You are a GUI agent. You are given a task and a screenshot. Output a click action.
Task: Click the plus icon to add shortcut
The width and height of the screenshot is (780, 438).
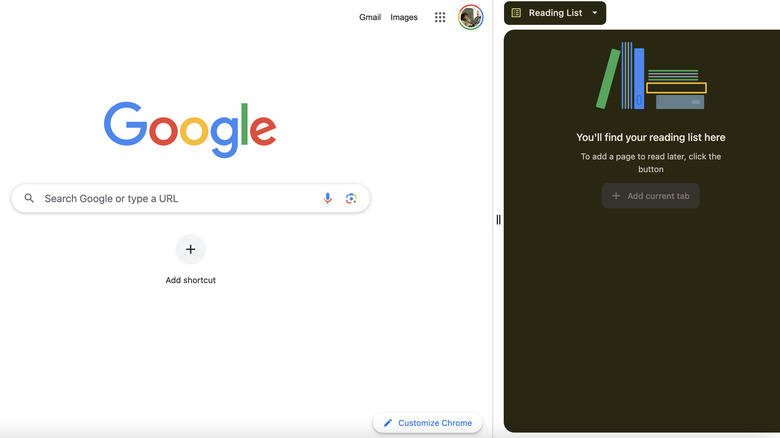(191, 249)
